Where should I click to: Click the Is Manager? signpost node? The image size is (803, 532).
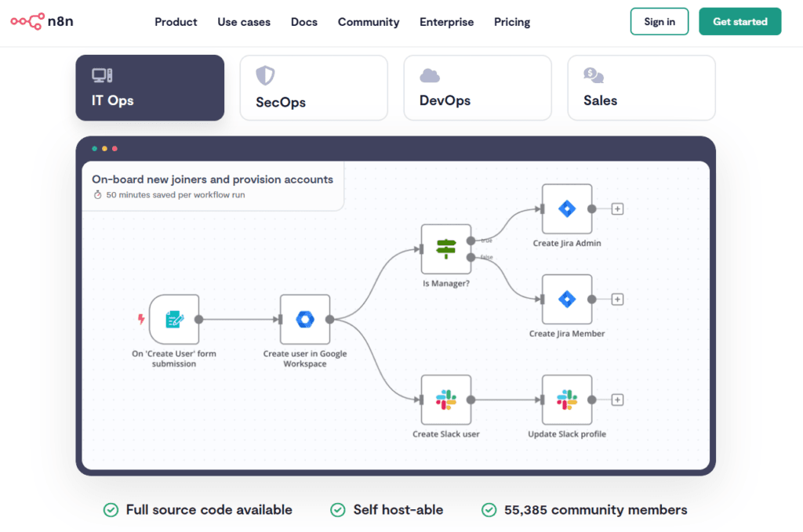446,249
